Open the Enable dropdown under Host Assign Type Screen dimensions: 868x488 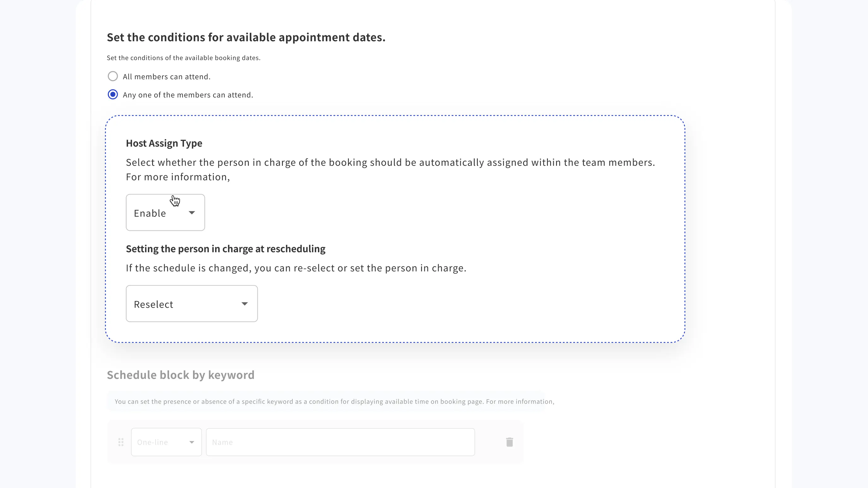pos(165,212)
